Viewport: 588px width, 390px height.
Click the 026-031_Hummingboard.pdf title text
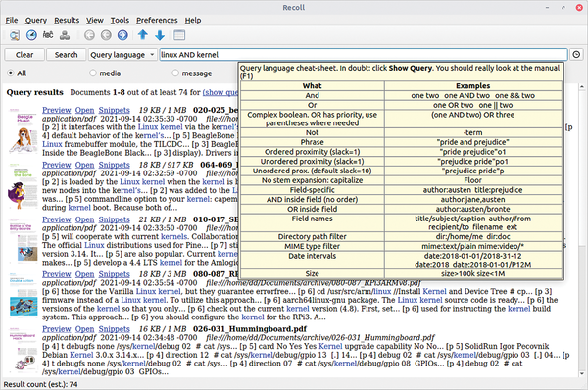click(x=250, y=329)
